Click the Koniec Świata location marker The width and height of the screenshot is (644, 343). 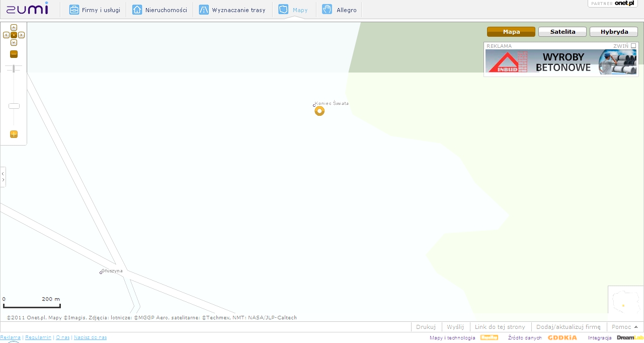point(319,111)
